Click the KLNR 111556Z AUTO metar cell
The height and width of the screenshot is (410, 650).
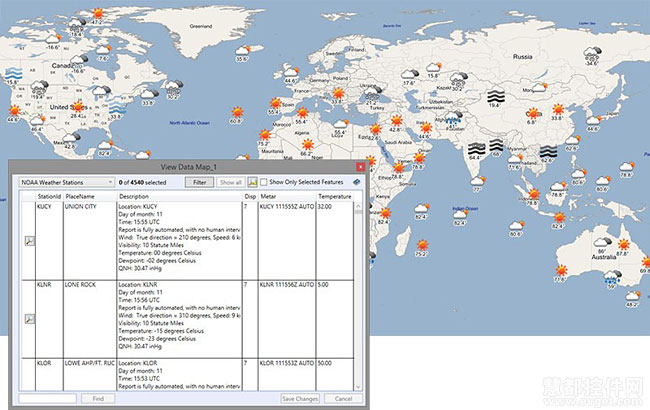click(287, 319)
